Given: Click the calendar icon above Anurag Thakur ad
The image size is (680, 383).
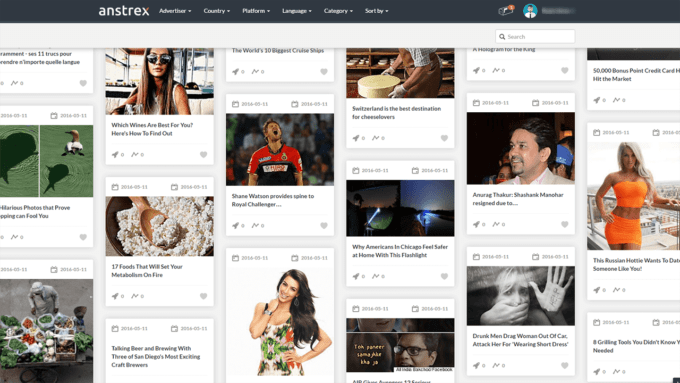Looking at the screenshot, I should pyautogui.click(x=476, y=103).
